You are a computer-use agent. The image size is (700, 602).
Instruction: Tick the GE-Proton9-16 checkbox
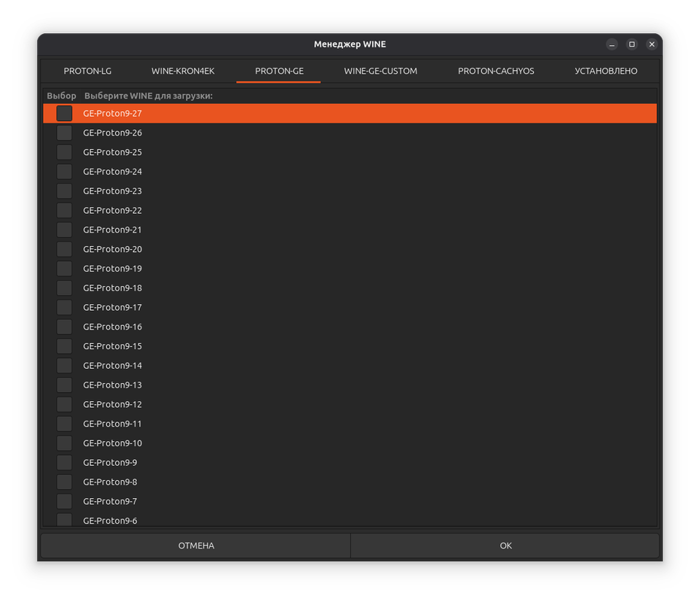click(65, 327)
